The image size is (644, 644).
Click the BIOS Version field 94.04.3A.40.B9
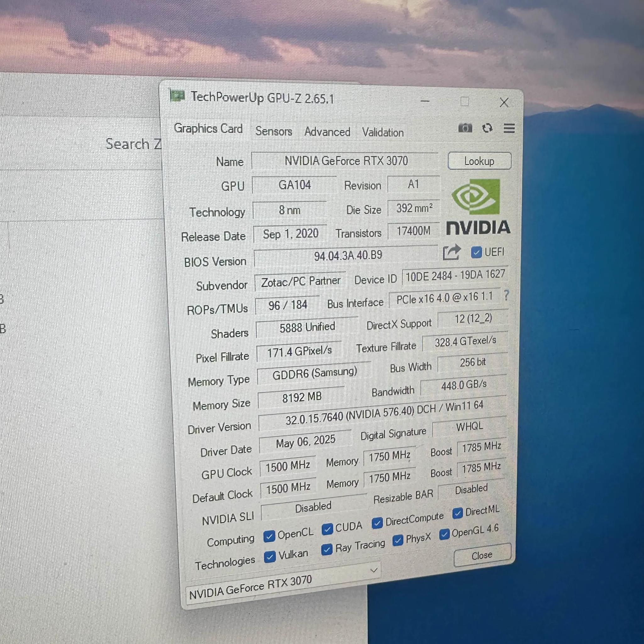pos(346,256)
